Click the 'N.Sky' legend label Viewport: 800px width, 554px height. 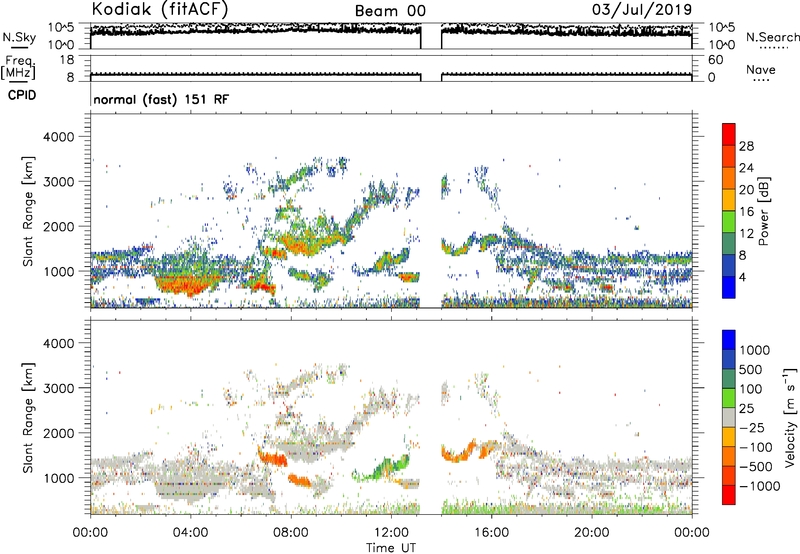pyautogui.click(x=19, y=37)
